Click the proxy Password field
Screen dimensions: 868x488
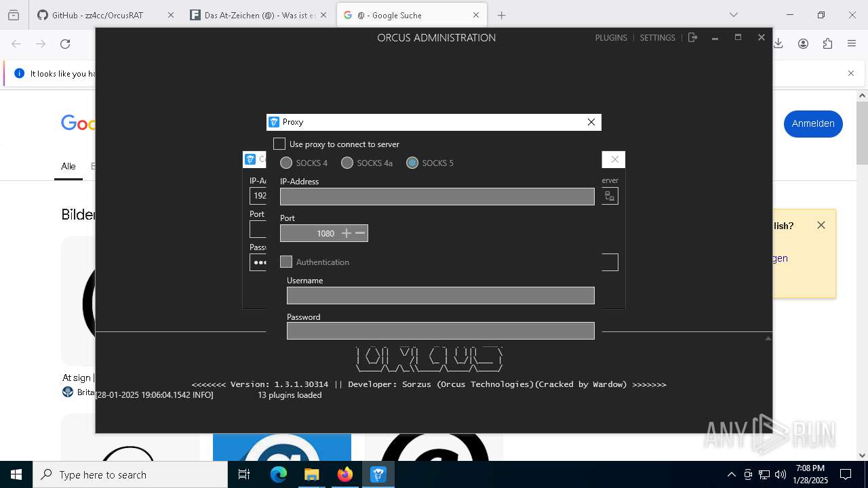click(x=441, y=331)
